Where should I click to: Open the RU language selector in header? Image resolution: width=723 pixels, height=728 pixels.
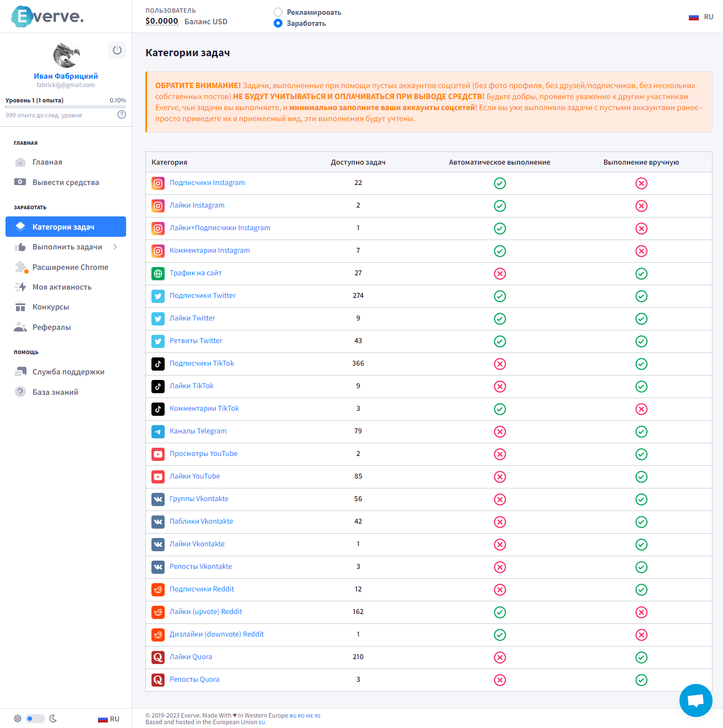tap(701, 17)
